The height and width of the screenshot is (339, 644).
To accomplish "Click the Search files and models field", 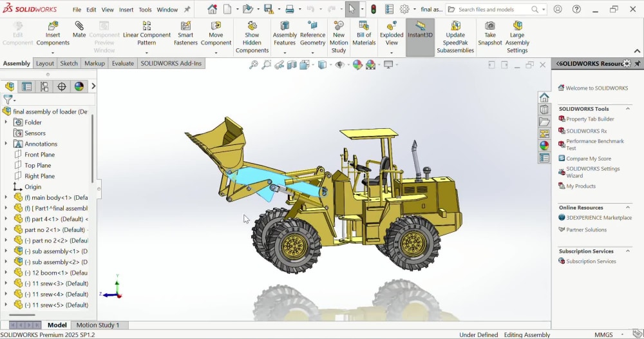I will 496,9.
